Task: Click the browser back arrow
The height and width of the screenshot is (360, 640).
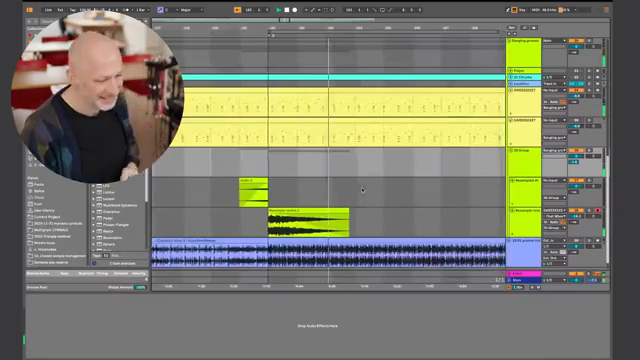Action: pyautogui.click(x=29, y=21)
